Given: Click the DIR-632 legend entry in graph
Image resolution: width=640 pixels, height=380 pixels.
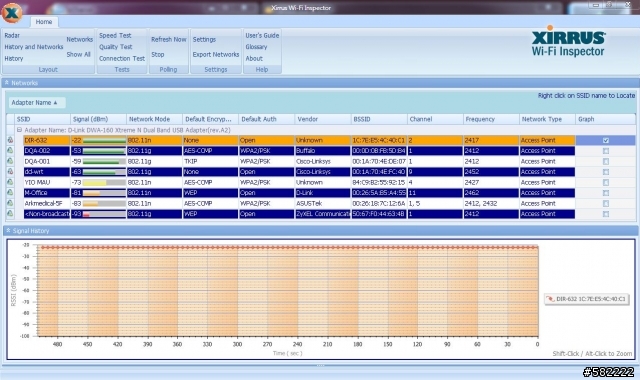Looking at the screenshot, I should point(587,299).
